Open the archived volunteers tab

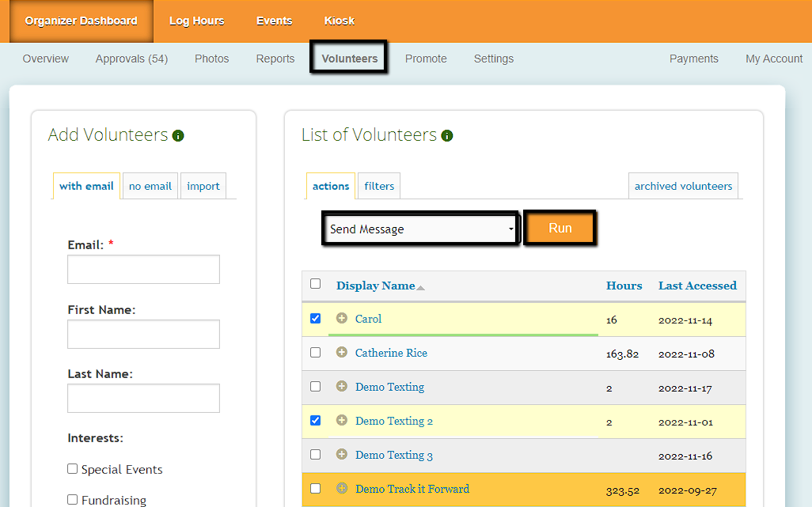tap(683, 186)
